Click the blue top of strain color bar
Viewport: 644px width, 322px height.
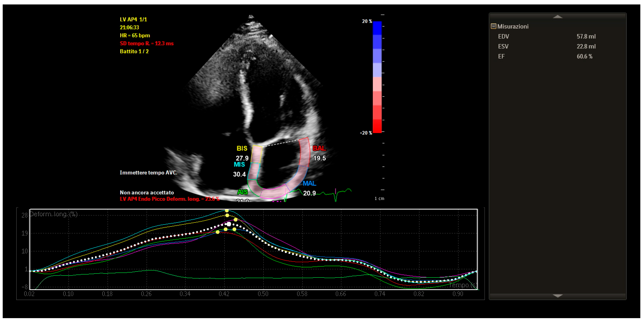[377, 28]
